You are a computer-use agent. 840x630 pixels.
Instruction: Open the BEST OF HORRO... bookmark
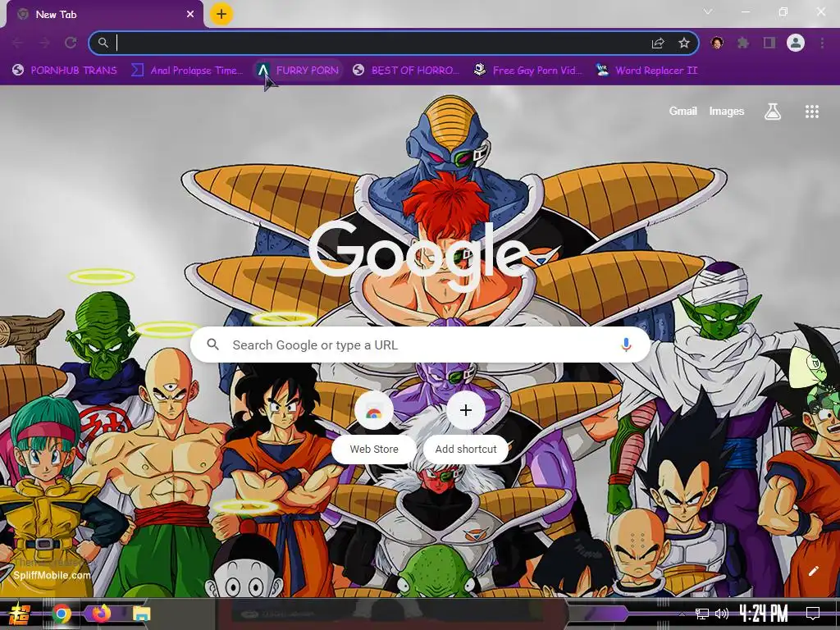coord(406,71)
